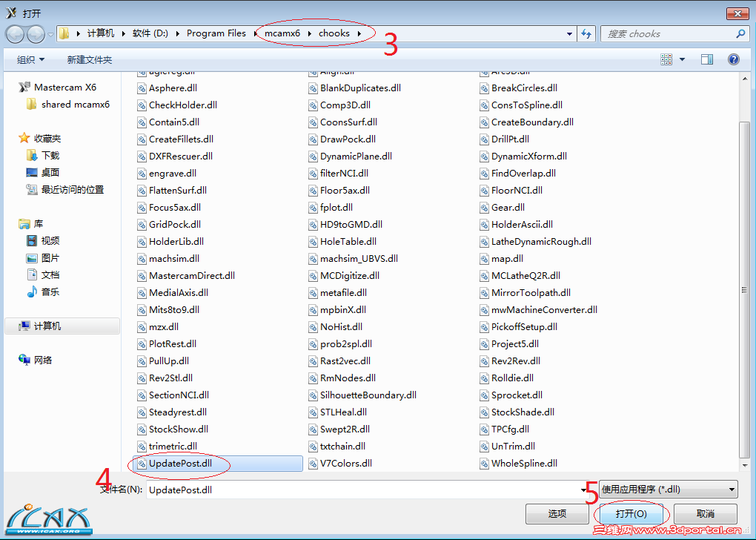Expand the arrow after chooks breadcrumb
This screenshot has height=540, width=756.
pyautogui.click(x=359, y=33)
